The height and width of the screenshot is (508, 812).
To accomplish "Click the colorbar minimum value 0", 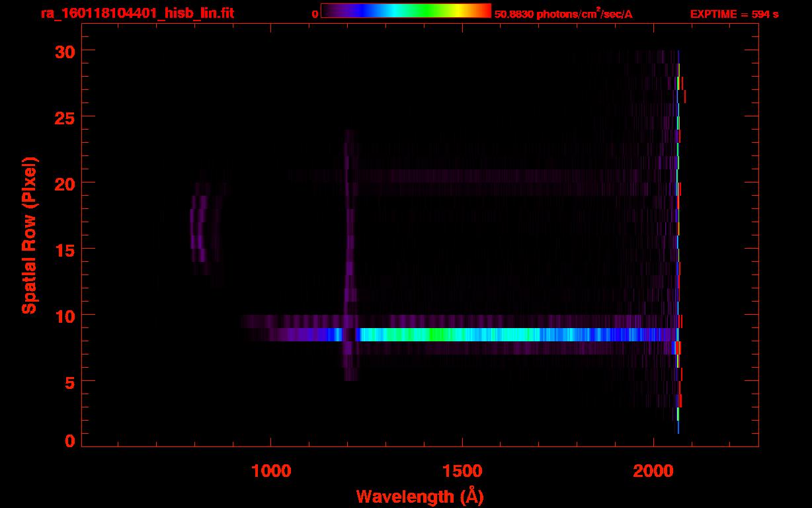I will coord(315,14).
